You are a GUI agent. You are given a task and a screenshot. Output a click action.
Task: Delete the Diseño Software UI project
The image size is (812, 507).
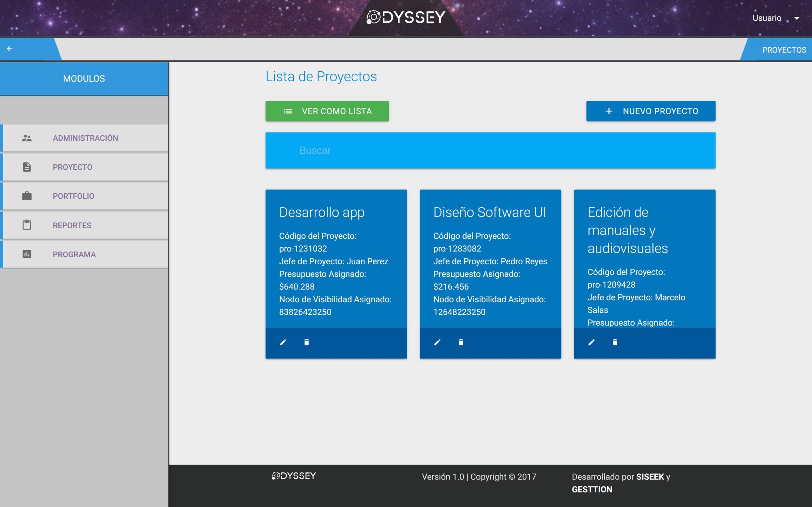pos(461,342)
